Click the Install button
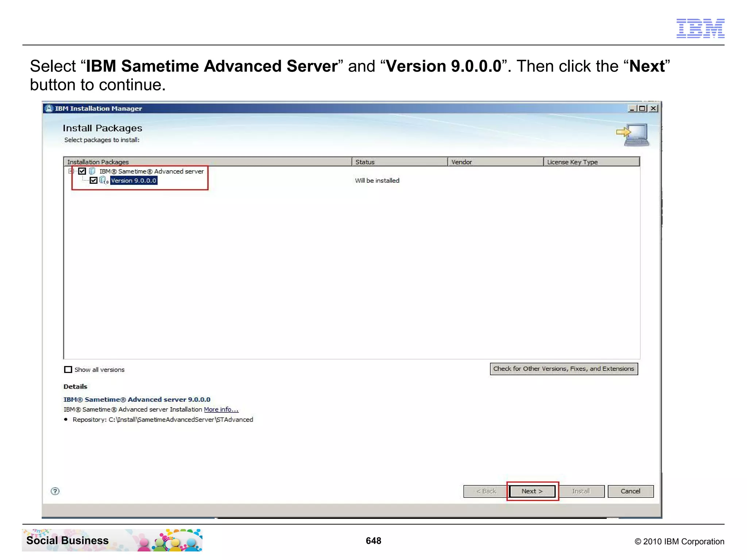 pyautogui.click(x=581, y=491)
